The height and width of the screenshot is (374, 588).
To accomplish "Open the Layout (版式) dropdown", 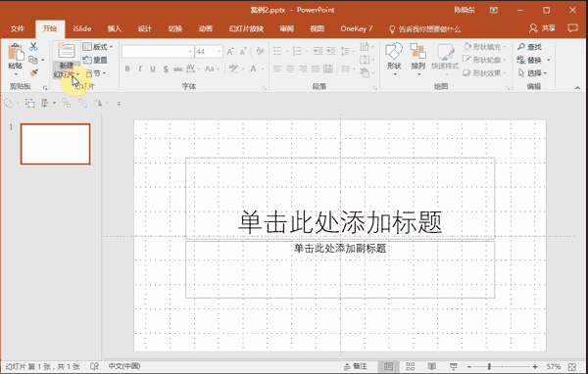I will click(97, 47).
